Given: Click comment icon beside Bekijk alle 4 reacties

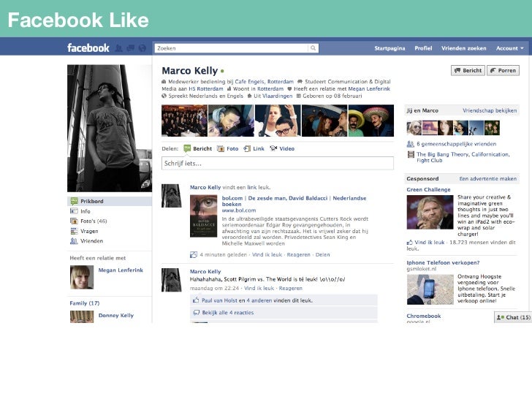Looking at the screenshot, I should coord(196,313).
